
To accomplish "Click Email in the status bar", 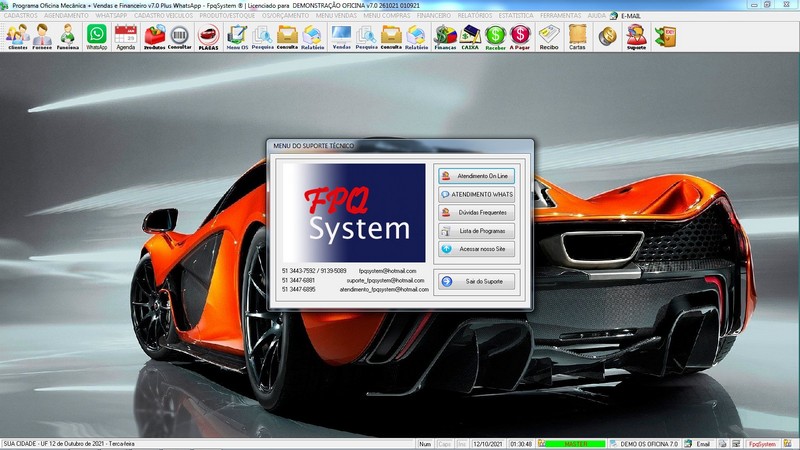I will 703,443.
